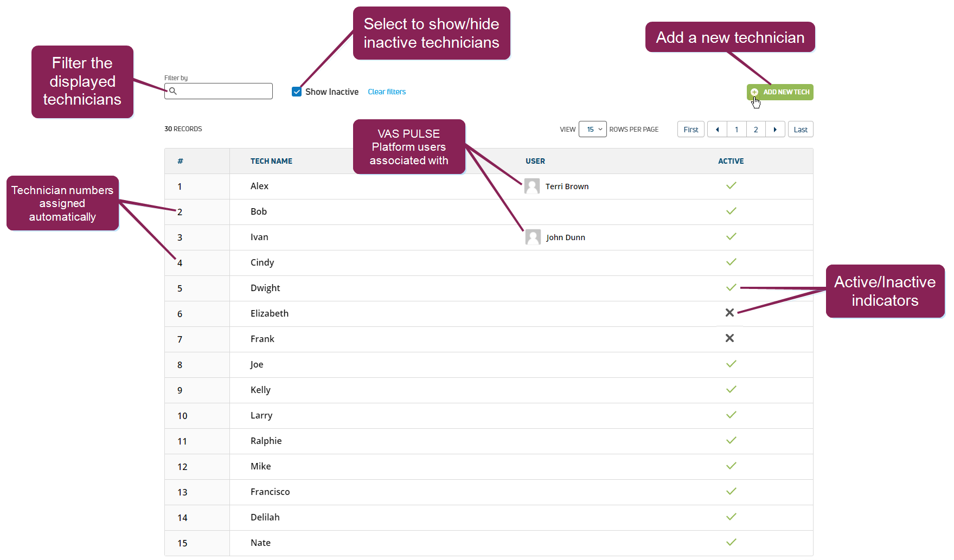
Task: Sort by the Tech Name column header
Action: tap(271, 161)
